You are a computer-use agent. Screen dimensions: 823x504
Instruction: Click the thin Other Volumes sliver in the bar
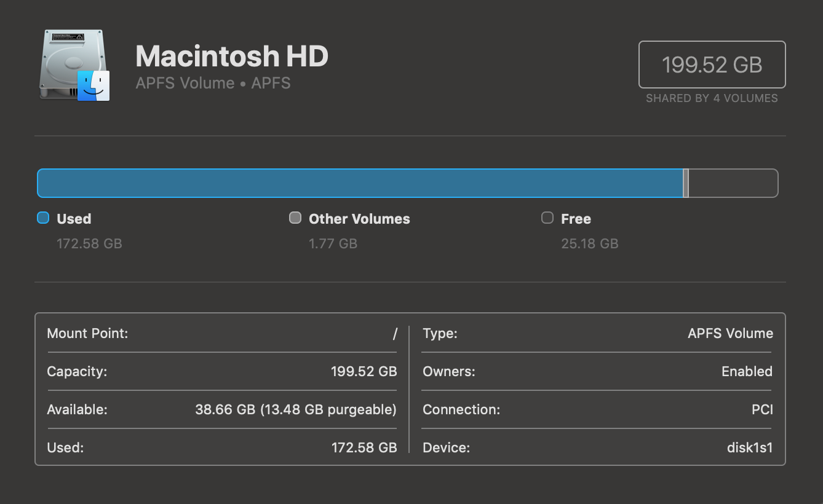pos(686,183)
